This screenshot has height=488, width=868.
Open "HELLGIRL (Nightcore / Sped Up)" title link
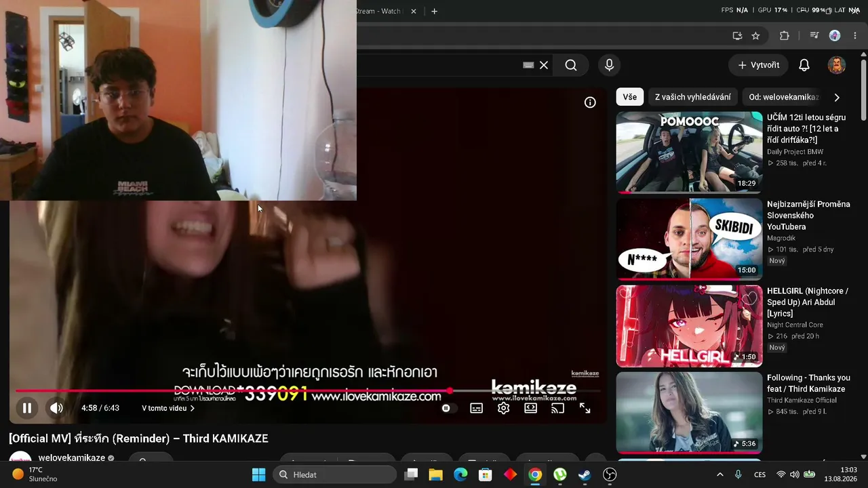pos(808,302)
